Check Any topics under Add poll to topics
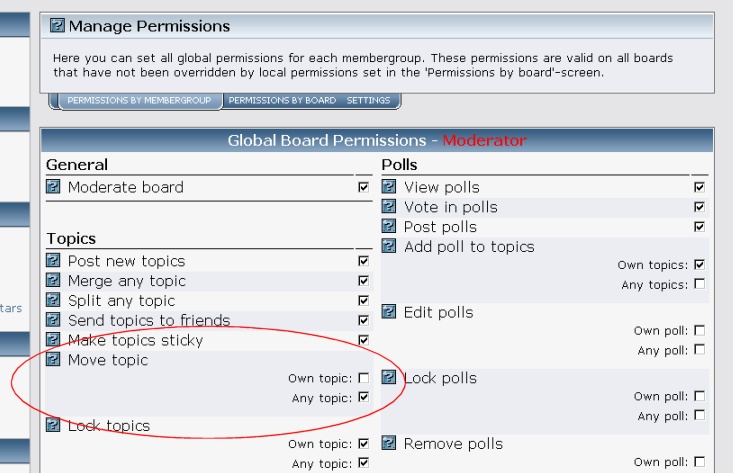Viewport: 733px width, 473px height. (x=699, y=284)
